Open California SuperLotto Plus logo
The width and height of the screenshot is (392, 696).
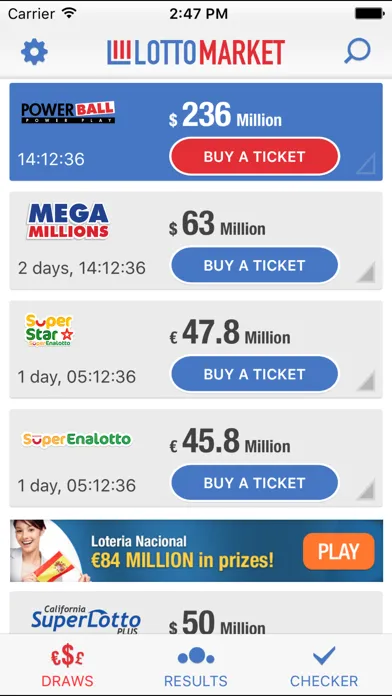point(86,619)
